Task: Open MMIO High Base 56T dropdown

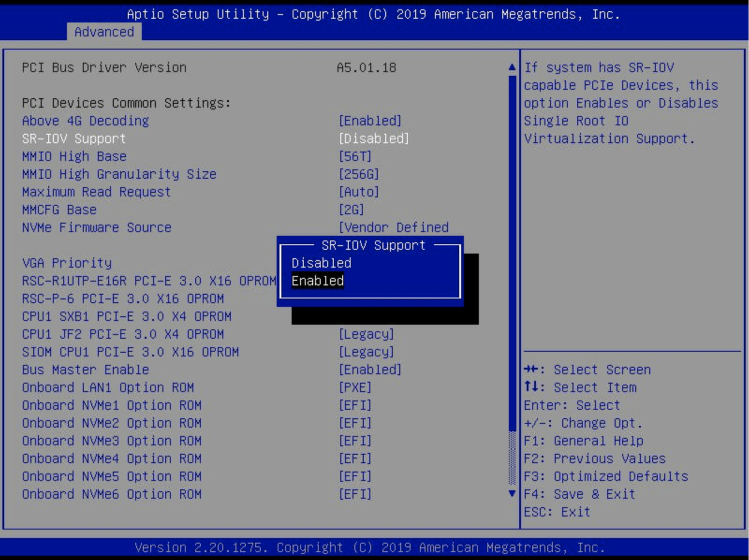Action: (355, 156)
